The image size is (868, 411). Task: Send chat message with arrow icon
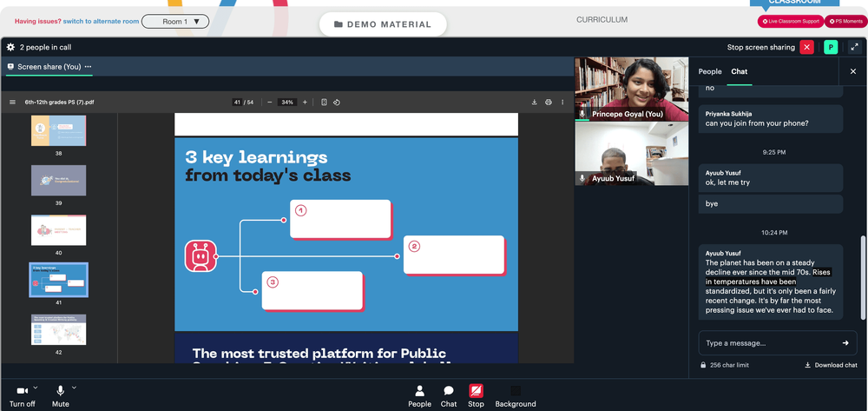tap(845, 343)
